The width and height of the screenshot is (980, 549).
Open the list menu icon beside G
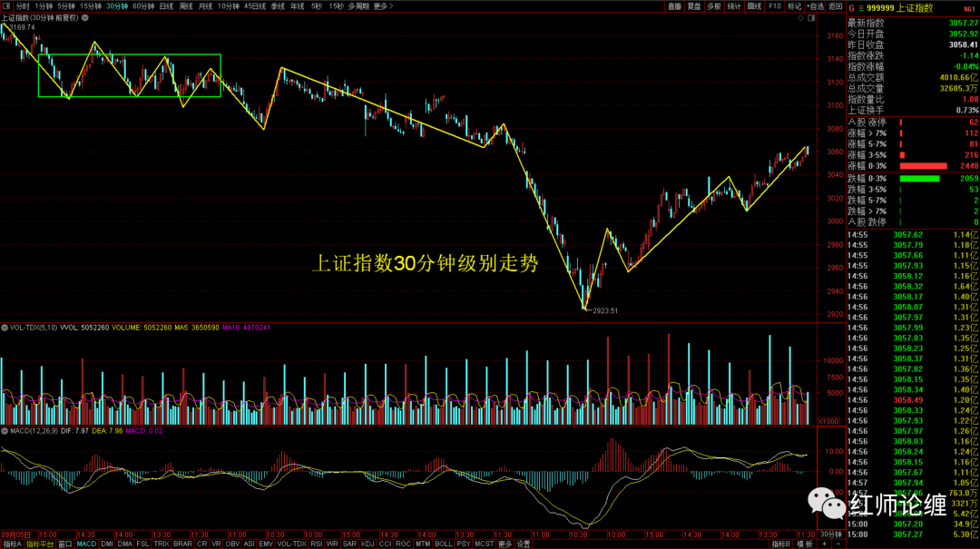coord(861,8)
